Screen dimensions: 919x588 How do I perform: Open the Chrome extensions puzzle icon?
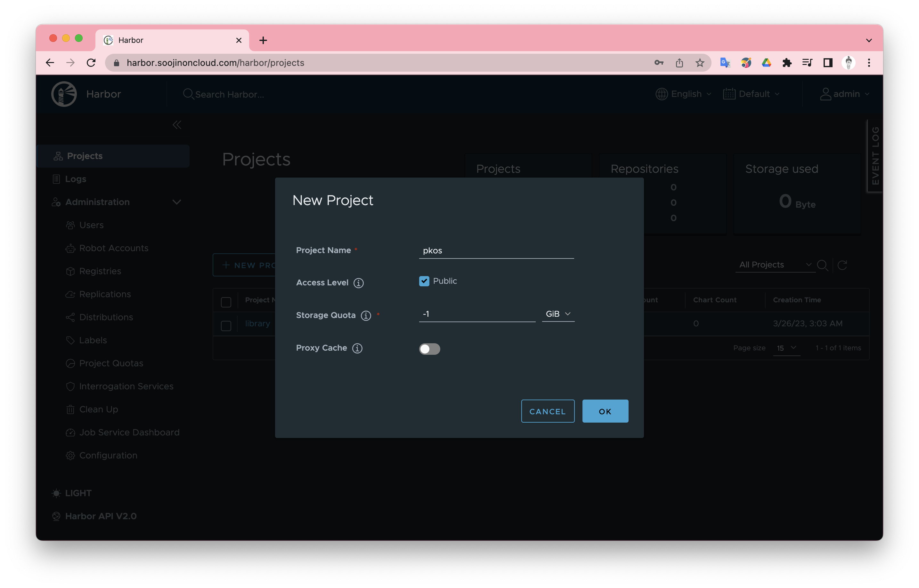point(787,63)
